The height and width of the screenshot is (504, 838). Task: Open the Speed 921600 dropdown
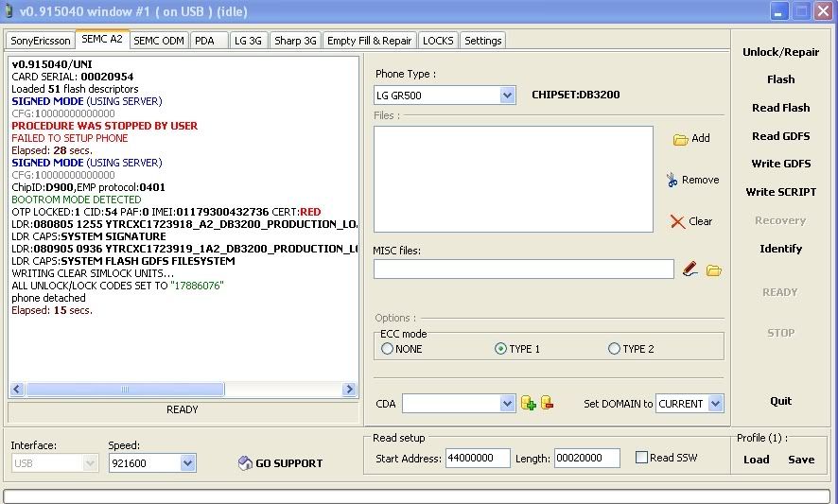187,462
